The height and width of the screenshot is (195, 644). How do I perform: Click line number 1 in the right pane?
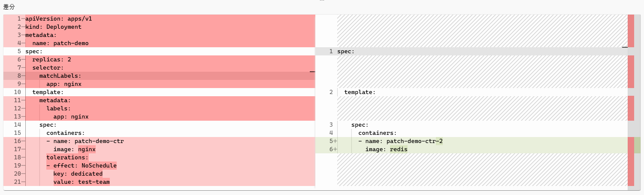pos(331,52)
